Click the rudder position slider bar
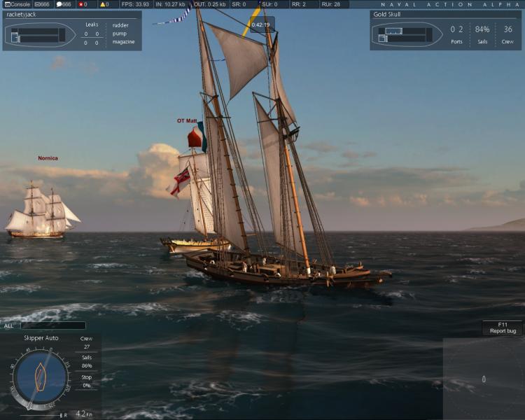 coord(40,415)
